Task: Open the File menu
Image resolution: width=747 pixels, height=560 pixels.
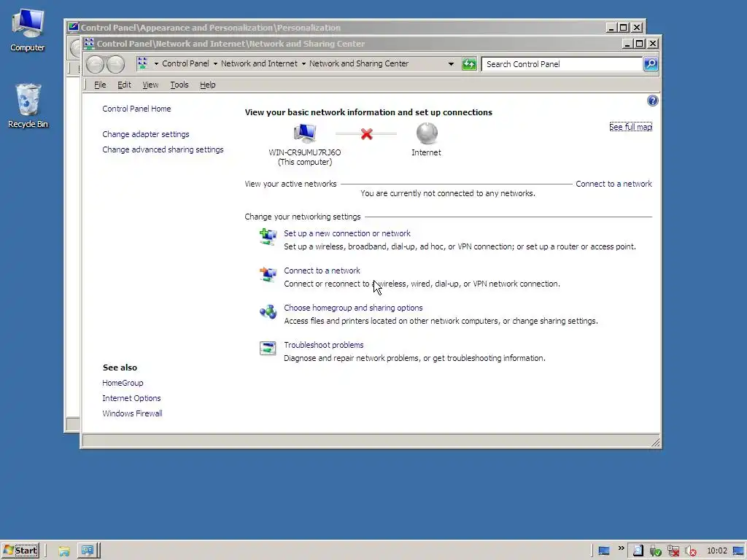Action: [100, 85]
